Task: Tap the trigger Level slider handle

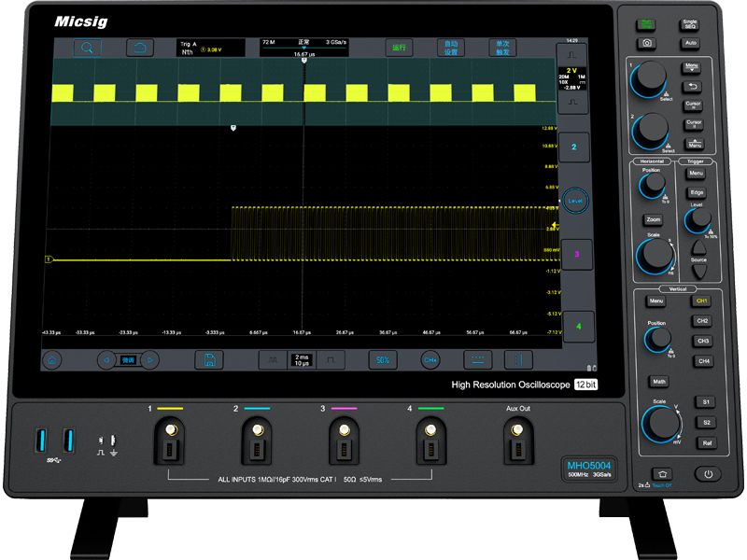Action: (x=574, y=200)
